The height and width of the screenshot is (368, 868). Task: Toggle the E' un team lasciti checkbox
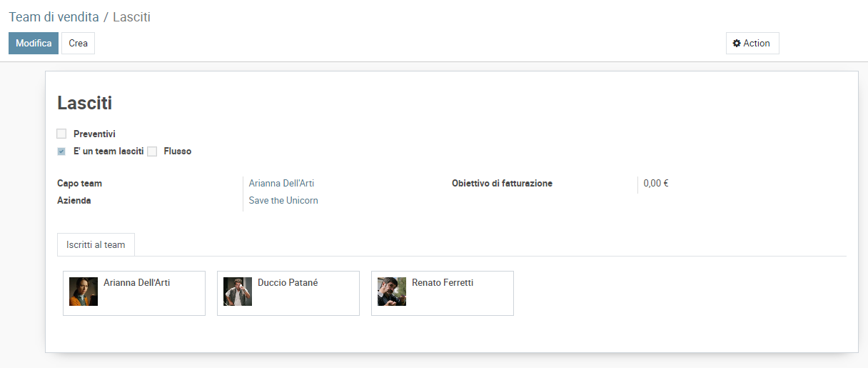point(61,151)
